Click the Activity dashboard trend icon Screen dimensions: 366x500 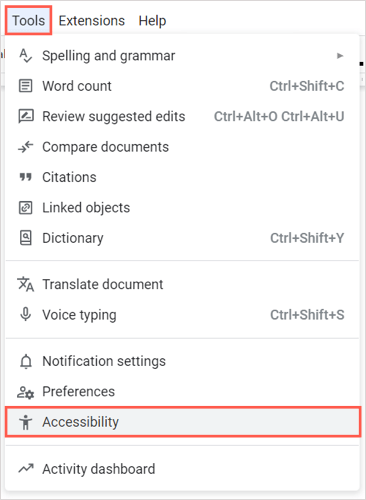(26, 469)
